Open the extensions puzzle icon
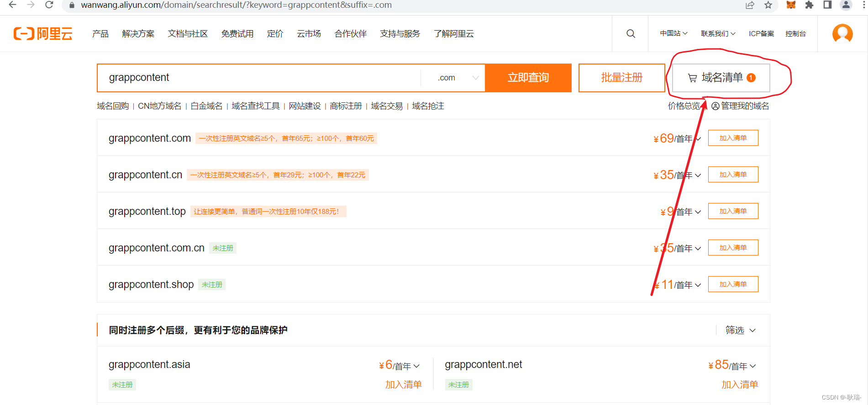The height and width of the screenshot is (405, 868). pos(809,5)
